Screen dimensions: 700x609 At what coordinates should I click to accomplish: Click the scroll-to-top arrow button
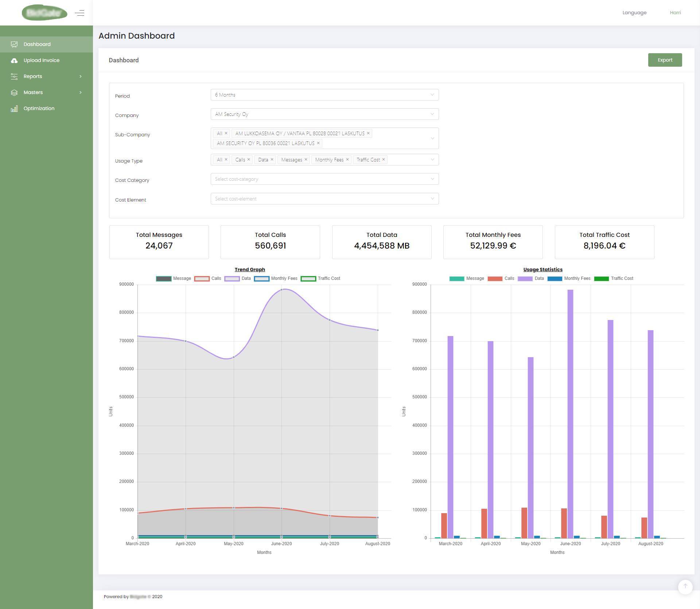685,586
